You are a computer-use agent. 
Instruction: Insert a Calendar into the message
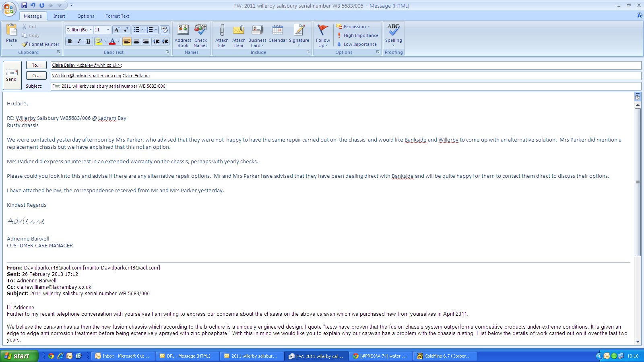coord(278,33)
